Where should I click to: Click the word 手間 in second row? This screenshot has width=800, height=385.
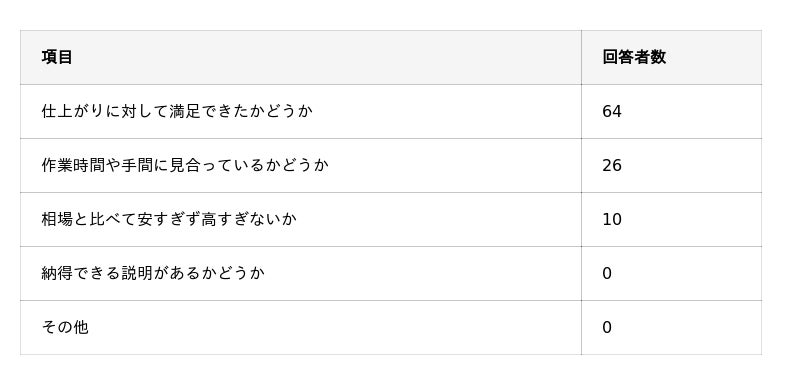(137, 165)
